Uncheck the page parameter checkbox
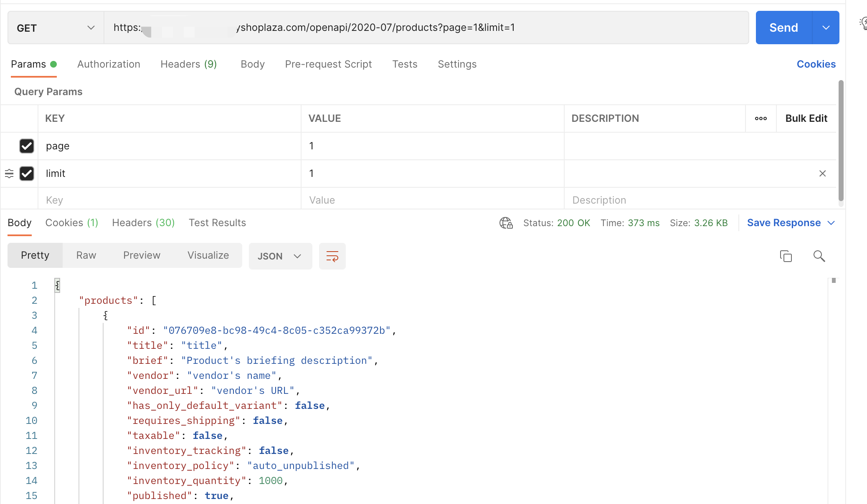Screen dimensions: 867x504 tap(27, 146)
